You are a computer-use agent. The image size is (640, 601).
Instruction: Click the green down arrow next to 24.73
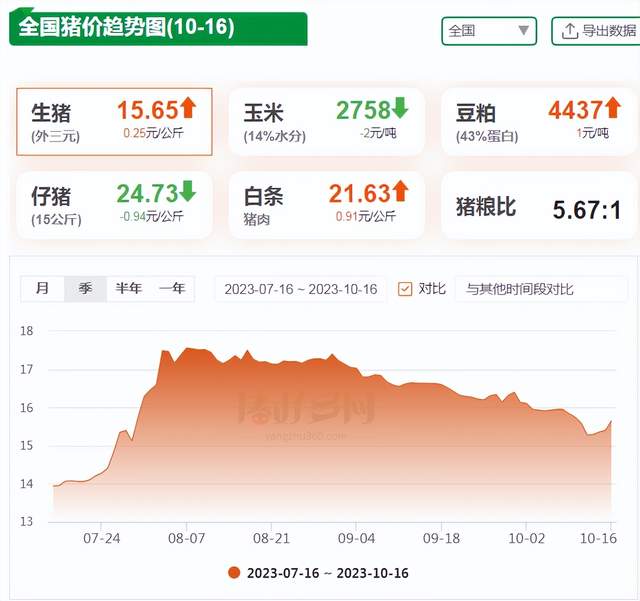point(188,191)
